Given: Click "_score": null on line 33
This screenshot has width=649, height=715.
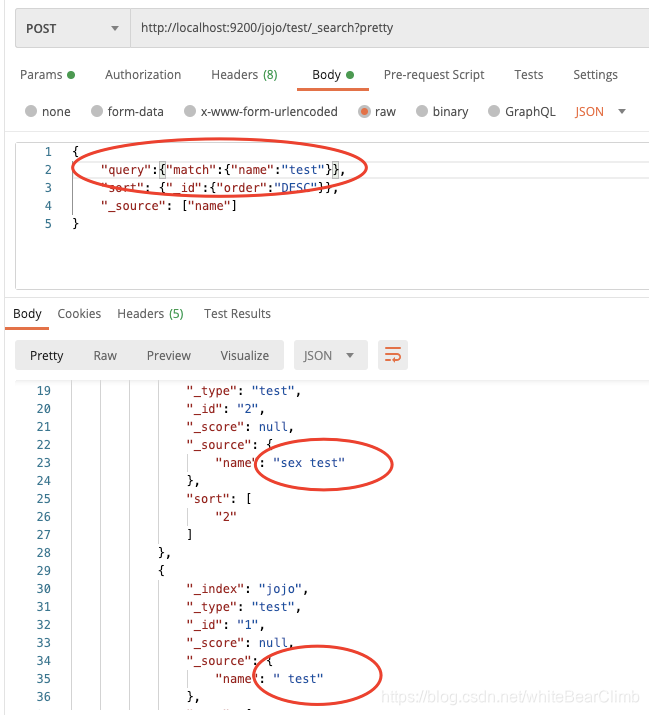Looking at the screenshot, I should pos(240,642).
